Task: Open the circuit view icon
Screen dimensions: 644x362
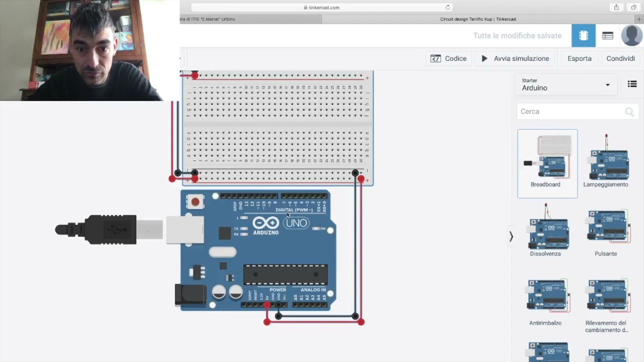Action: [584, 36]
